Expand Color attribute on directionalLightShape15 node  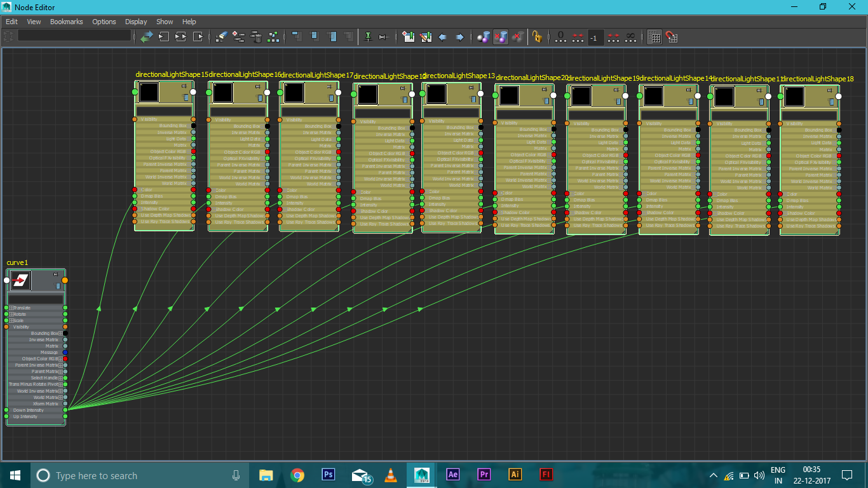tap(141, 190)
